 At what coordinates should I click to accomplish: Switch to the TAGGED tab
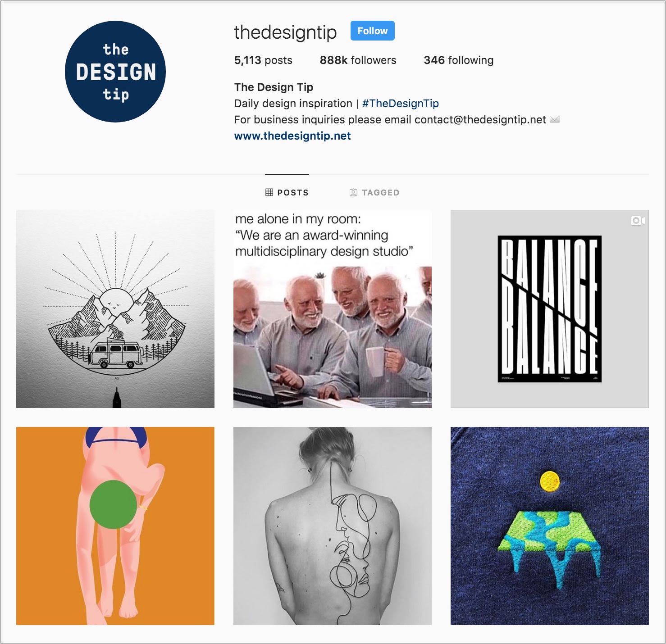pyautogui.click(x=374, y=192)
